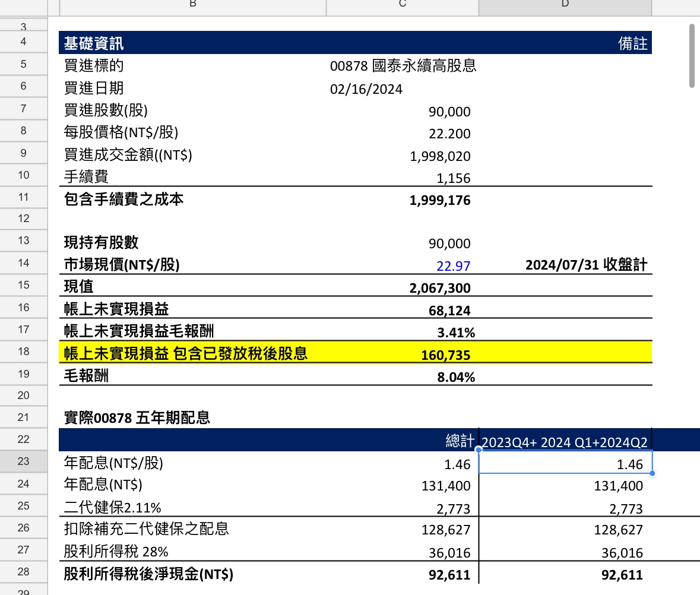Select the date cell 02/16/2024
The image size is (700, 595).
point(366,89)
